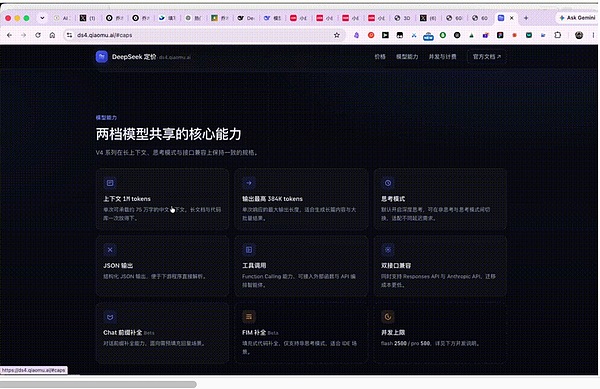Click the orange icon on FIM 补全 card
The image size is (600, 389).
click(249, 317)
